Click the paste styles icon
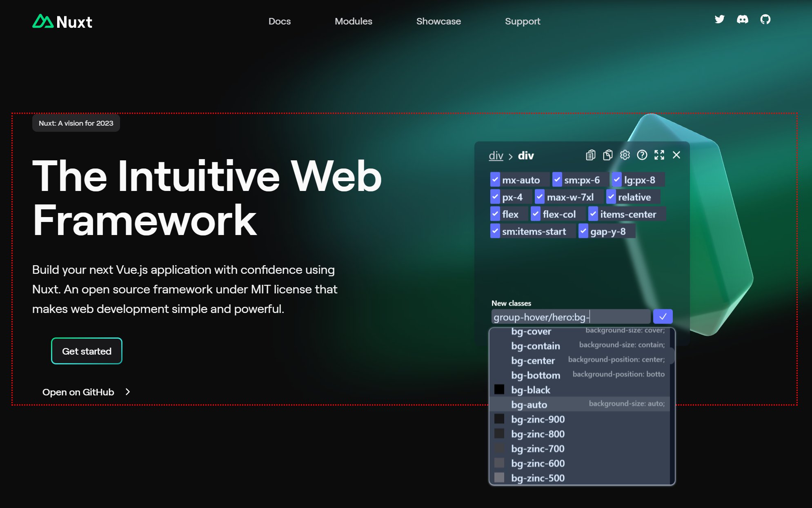 pyautogui.click(x=608, y=155)
